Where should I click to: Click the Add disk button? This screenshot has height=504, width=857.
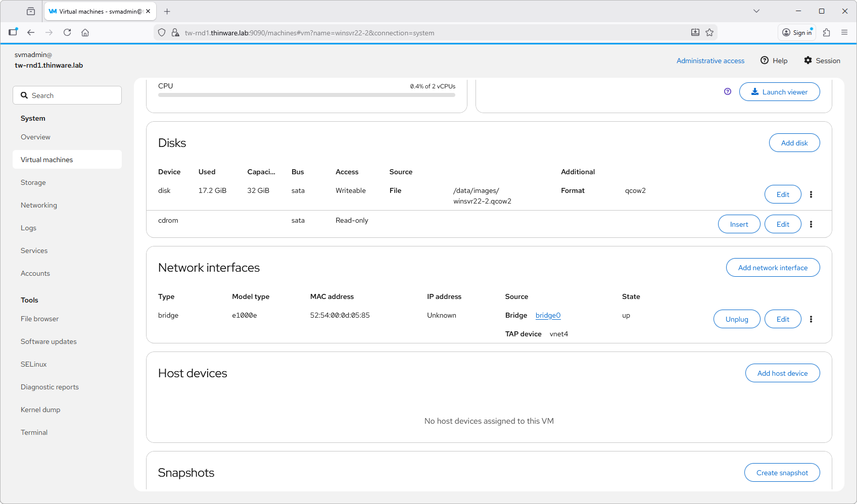tap(794, 143)
